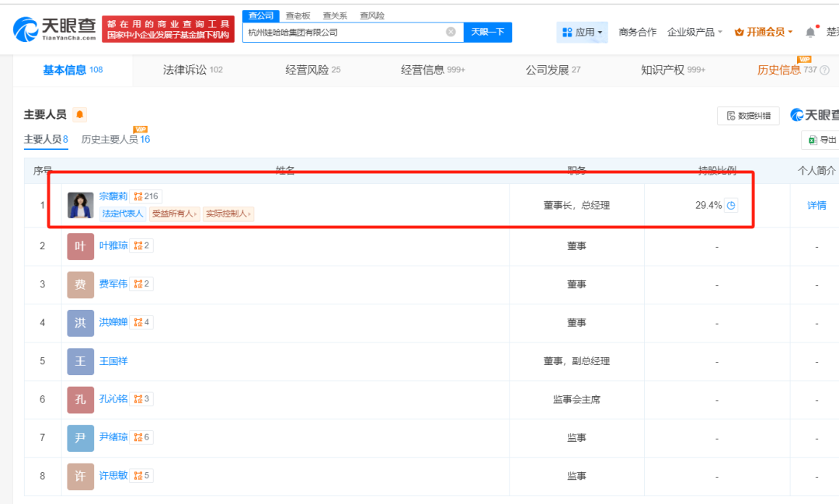This screenshot has height=504, width=839.
Task: Select the 董事, 副总经理 position cell
Action: (576, 361)
